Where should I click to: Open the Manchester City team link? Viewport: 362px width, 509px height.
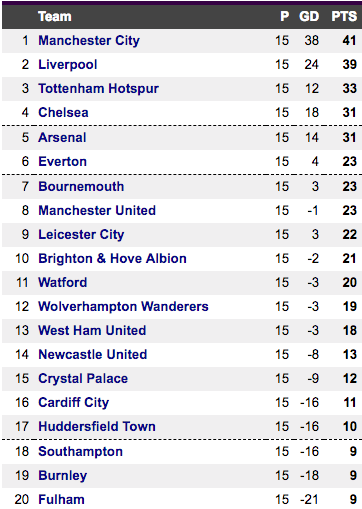(89, 41)
